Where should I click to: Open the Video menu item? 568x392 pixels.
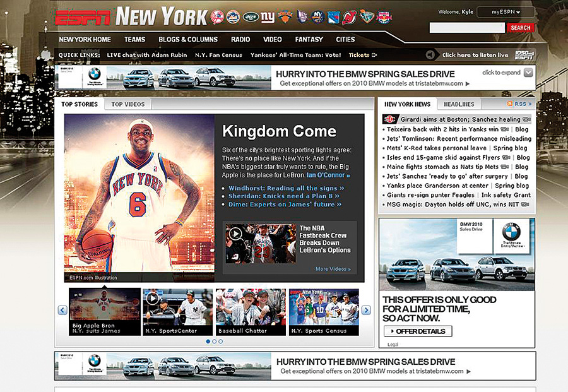pyautogui.click(x=273, y=40)
